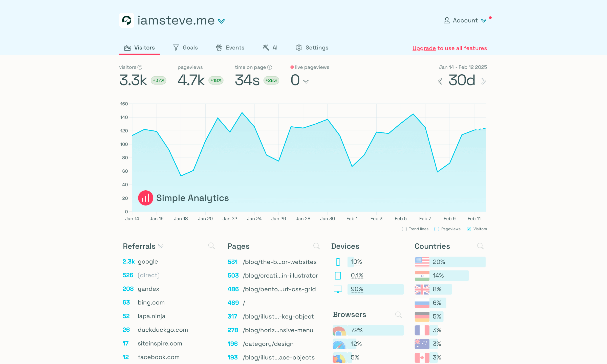Open the site switcher chevron beside iamsteve.me
607x364 pixels.
221,21
